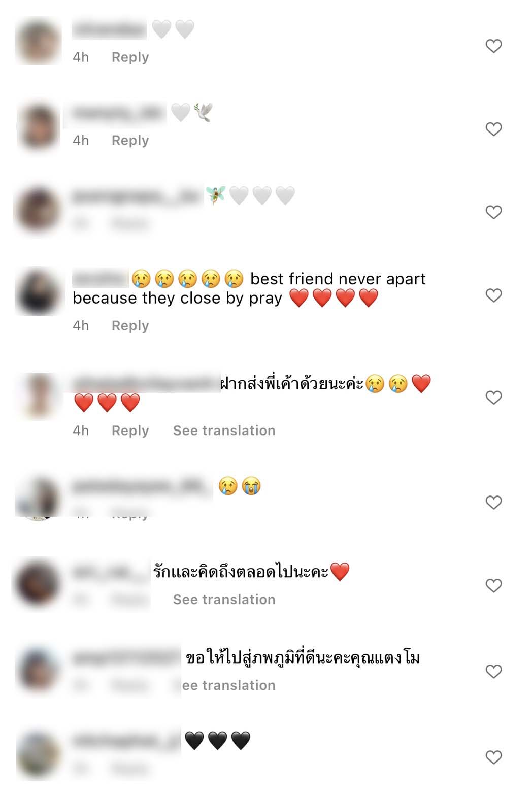See translation of 'รักและคิดถึงตลอดไปนะคะ' comment
The image size is (532, 794).
(x=224, y=600)
